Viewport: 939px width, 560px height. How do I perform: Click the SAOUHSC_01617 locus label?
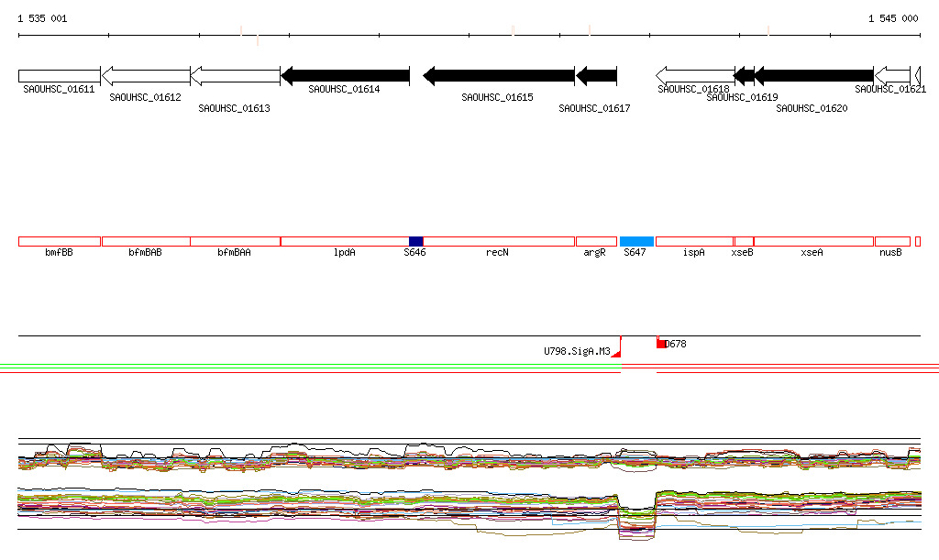click(x=594, y=108)
